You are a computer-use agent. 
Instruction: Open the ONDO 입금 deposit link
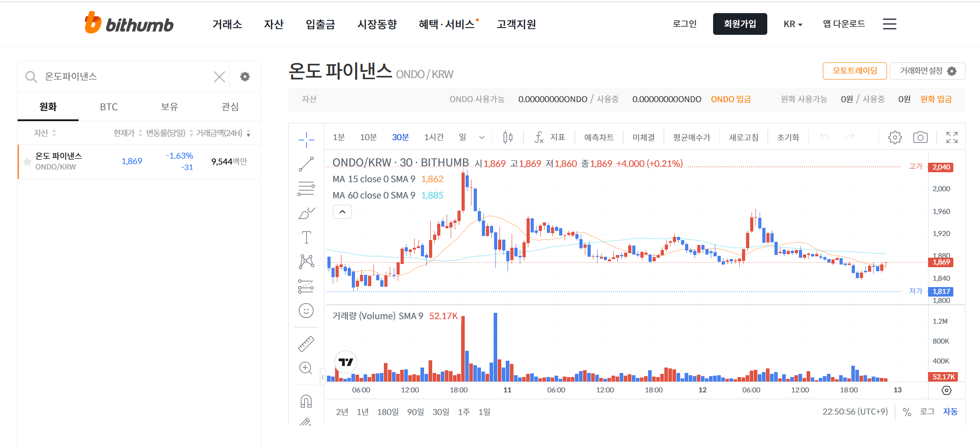(731, 99)
